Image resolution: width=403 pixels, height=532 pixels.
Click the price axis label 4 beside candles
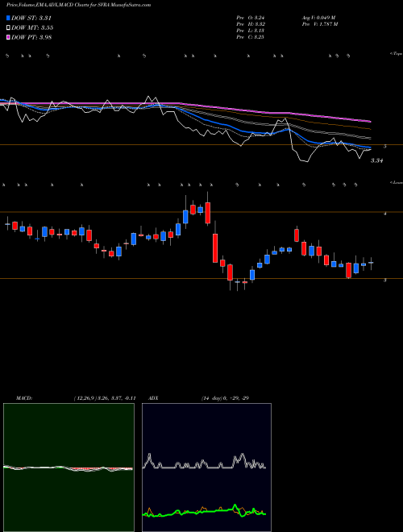pos(384,214)
